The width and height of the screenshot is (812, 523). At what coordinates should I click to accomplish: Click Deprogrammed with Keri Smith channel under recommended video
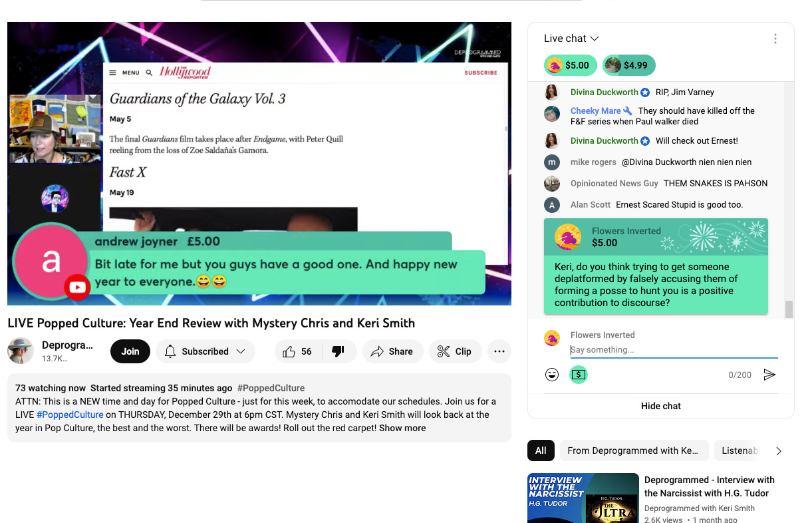[700, 508]
